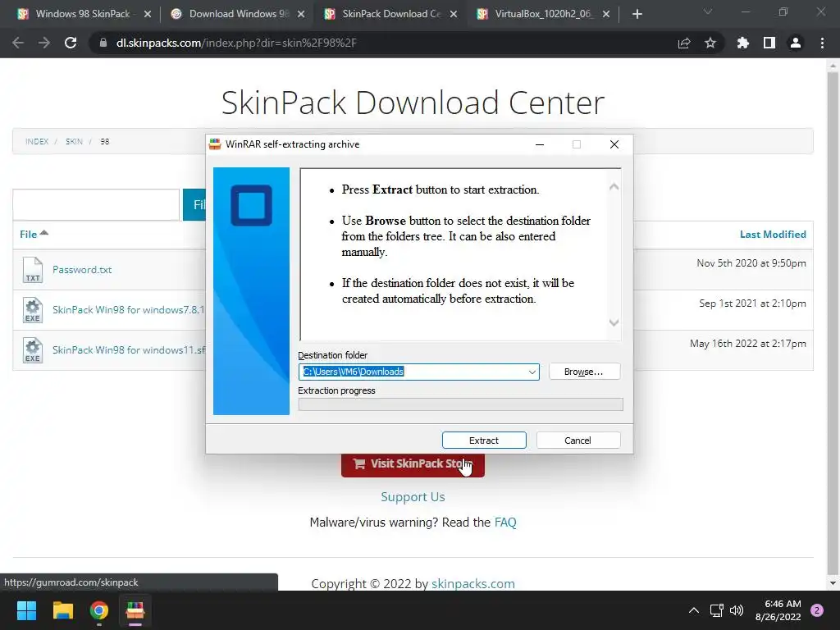Image resolution: width=840 pixels, height=630 pixels.
Task: Open the Chrome profile avatar icon
Action: tap(796, 43)
